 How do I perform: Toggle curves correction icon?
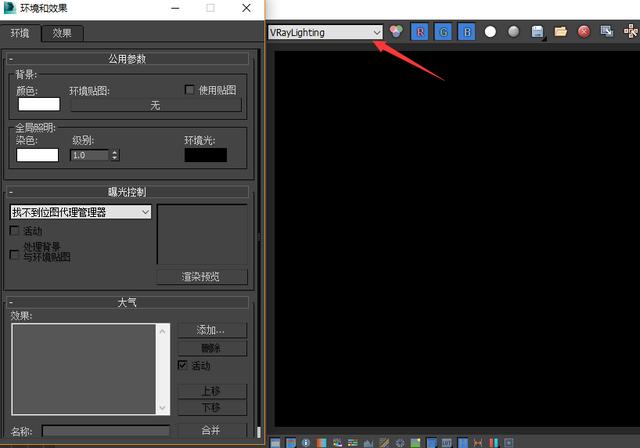point(384,442)
